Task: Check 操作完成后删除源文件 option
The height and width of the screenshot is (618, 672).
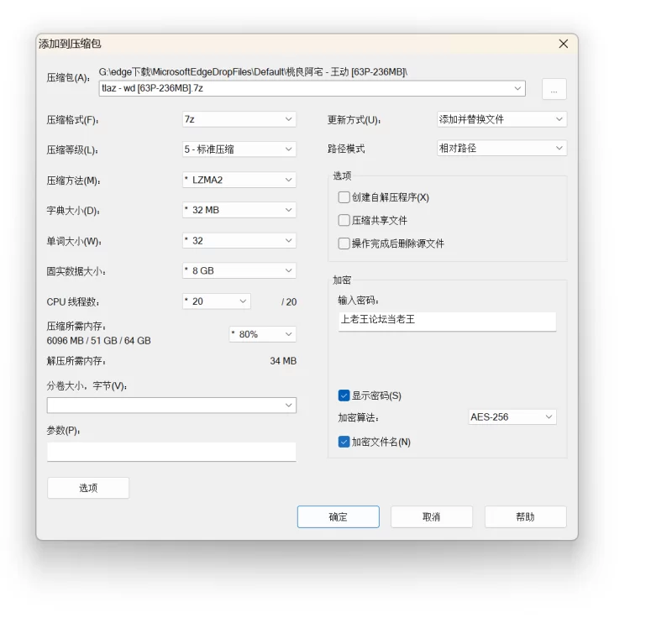Action: click(344, 244)
